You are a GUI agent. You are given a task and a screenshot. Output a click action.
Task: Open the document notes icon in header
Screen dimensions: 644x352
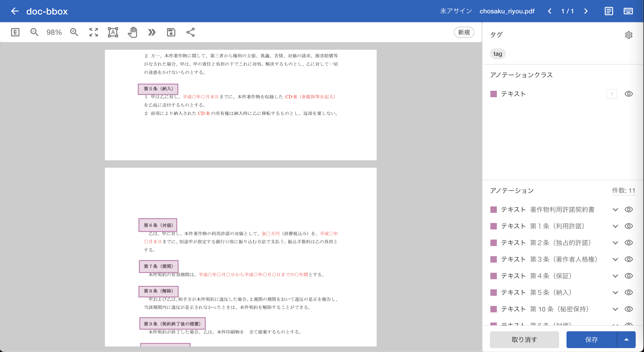[x=609, y=11]
